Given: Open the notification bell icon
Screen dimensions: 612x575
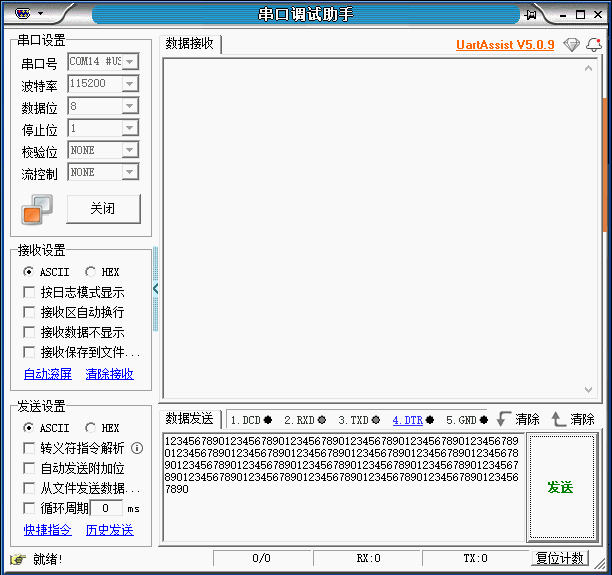Looking at the screenshot, I should (594, 45).
